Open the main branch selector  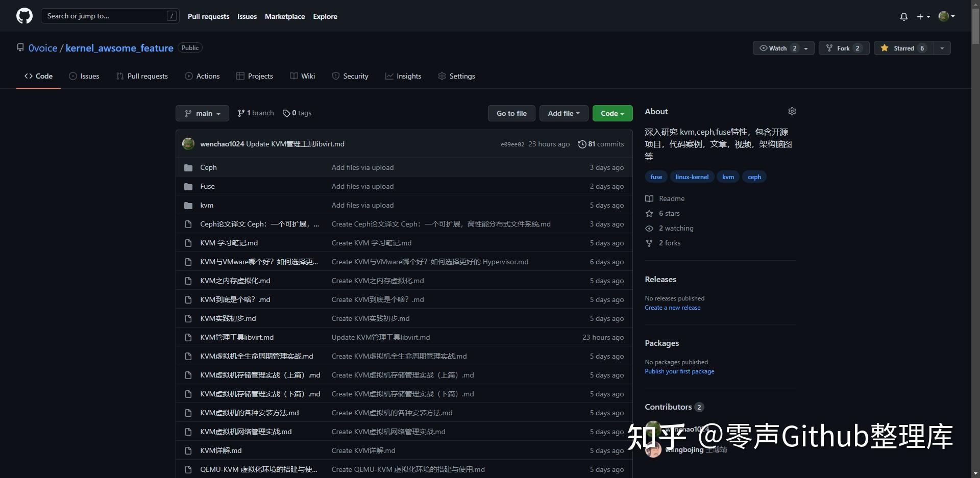click(x=202, y=113)
